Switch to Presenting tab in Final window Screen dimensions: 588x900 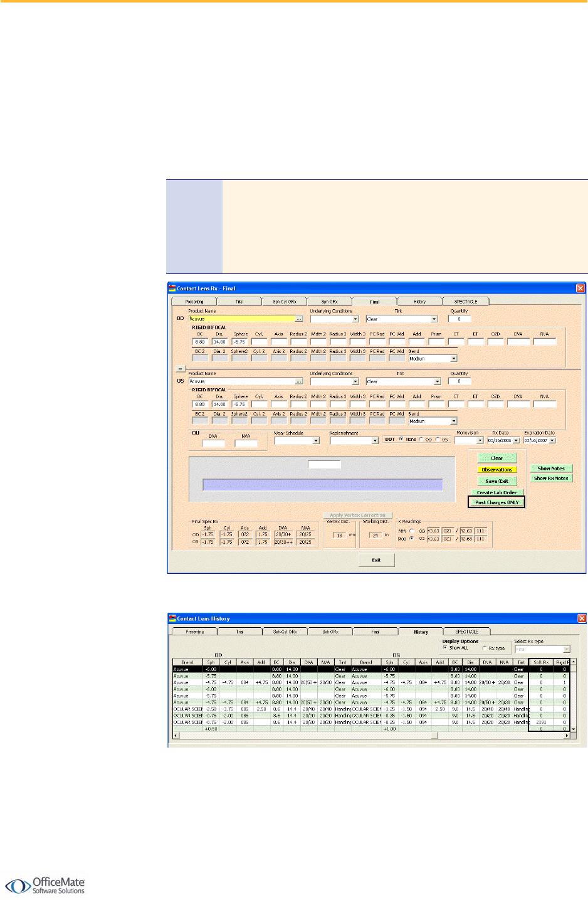click(x=194, y=302)
